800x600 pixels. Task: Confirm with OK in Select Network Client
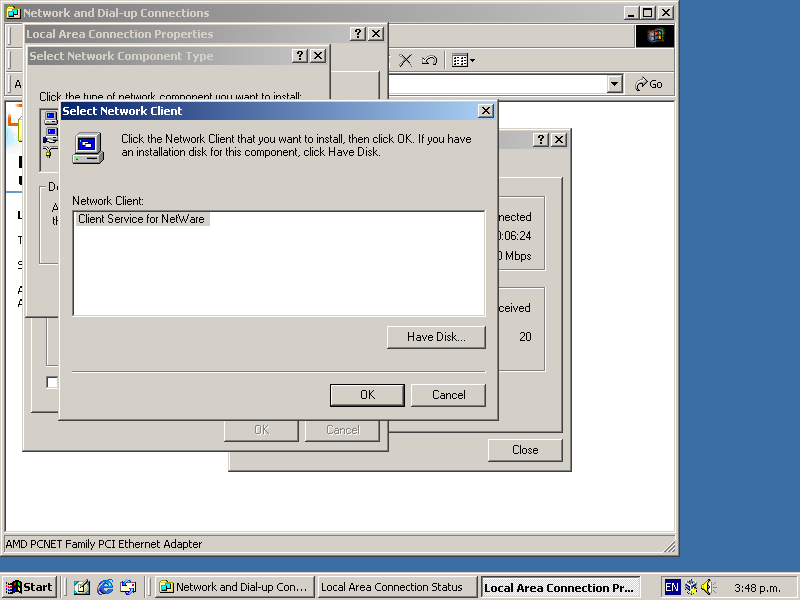[x=367, y=395]
